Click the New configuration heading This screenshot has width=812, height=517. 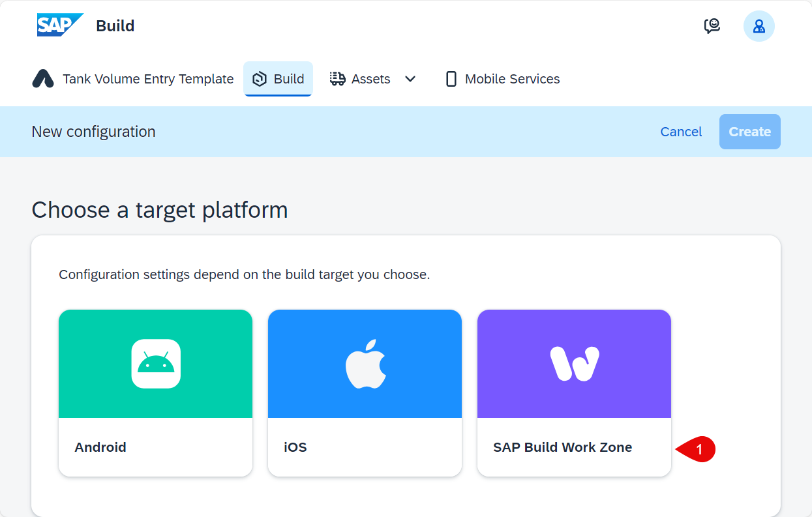click(x=93, y=132)
